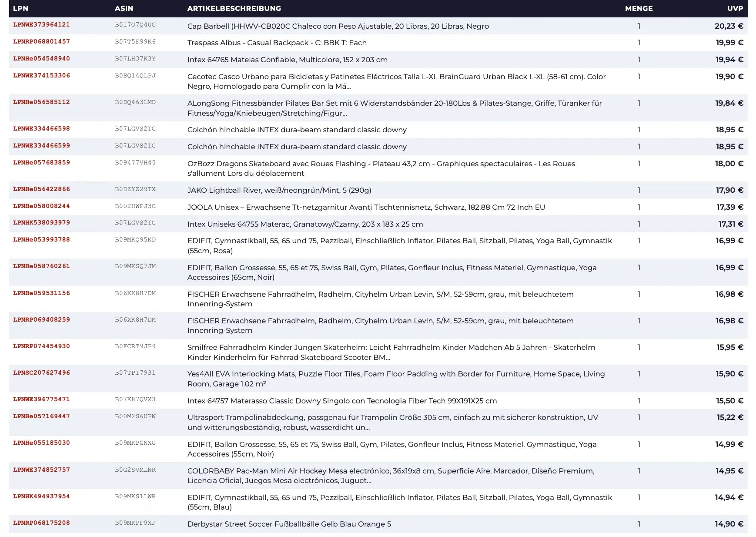Select LPN code LPNWE334466599
Image resolution: width=756 pixels, height=537 pixels.
point(41,146)
